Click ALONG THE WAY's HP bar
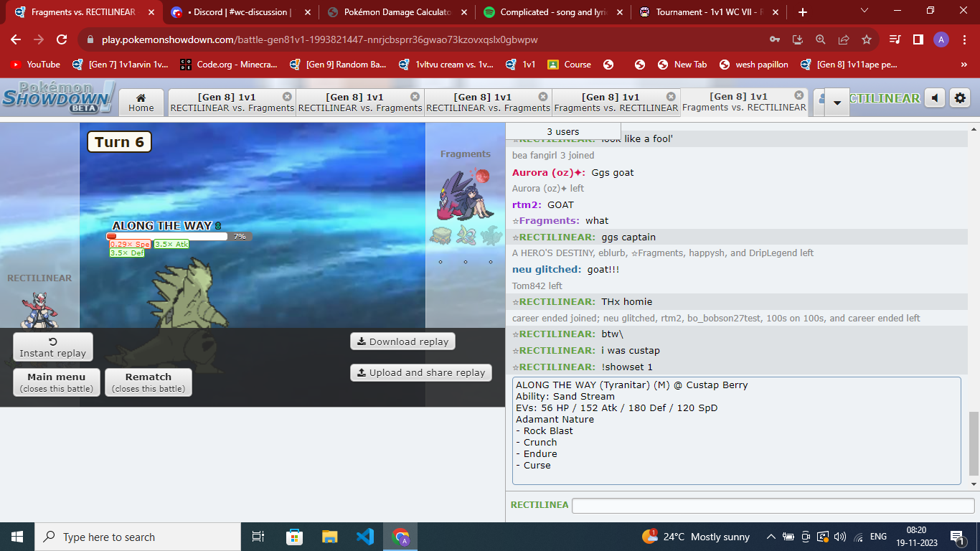The height and width of the screenshot is (551, 980). click(x=167, y=236)
